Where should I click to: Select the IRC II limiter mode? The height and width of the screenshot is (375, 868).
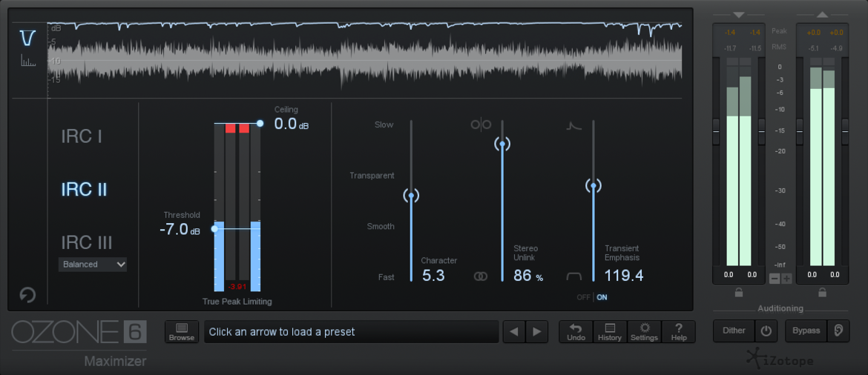pyautogui.click(x=84, y=190)
